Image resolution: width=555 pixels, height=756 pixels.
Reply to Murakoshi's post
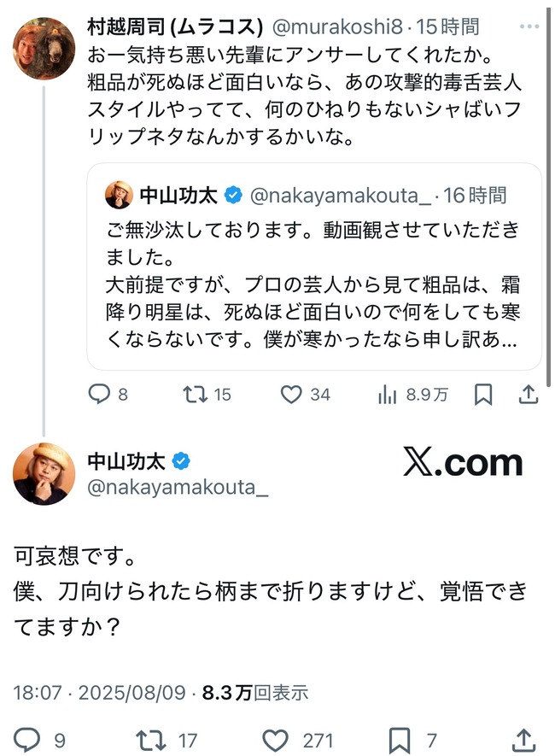tap(101, 394)
